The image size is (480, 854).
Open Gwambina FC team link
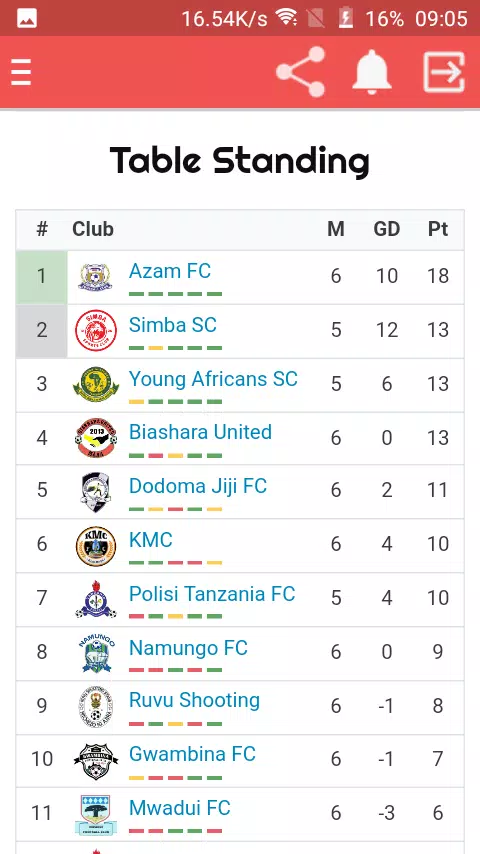click(x=192, y=754)
